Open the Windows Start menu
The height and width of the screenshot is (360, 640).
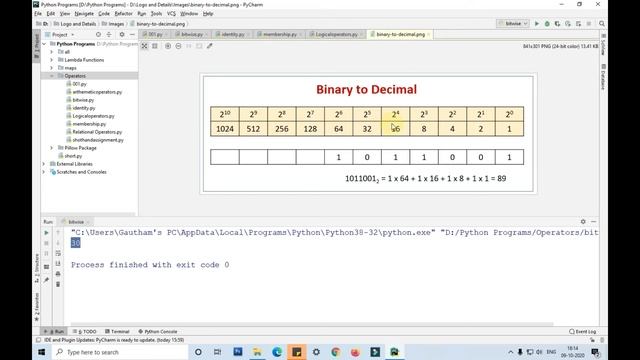[42, 352]
